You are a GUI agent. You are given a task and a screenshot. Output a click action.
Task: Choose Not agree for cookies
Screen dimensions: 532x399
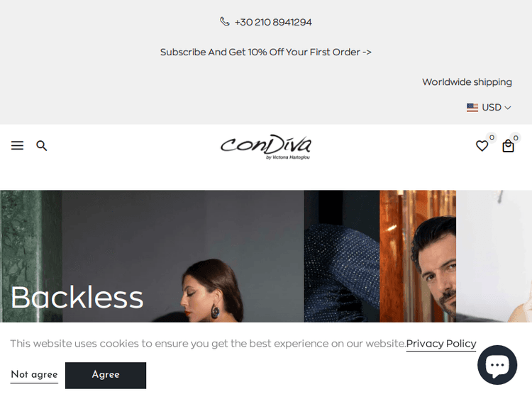pos(34,375)
